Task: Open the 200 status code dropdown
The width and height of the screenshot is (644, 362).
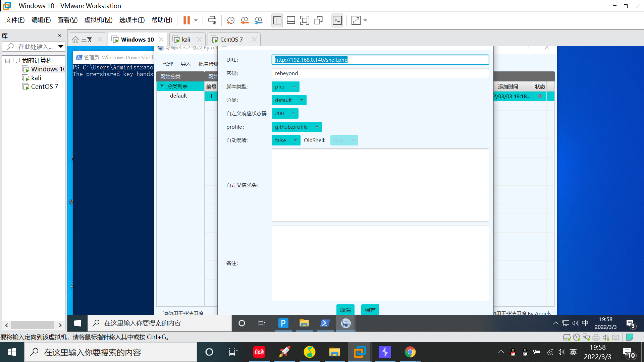Action: click(x=285, y=114)
